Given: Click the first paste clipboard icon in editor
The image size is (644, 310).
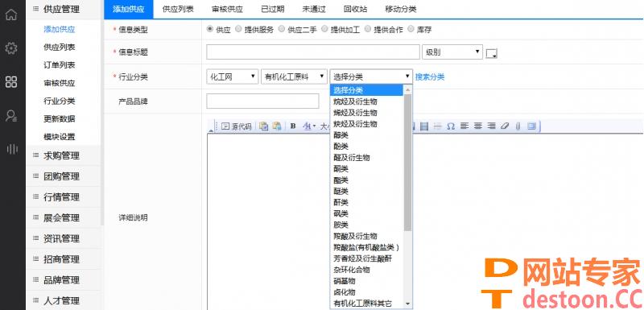Looking at the screenshot, I should (263, 126).
